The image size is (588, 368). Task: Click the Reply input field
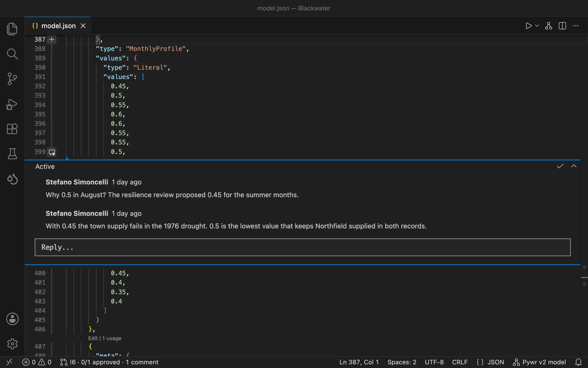point(302,247)
